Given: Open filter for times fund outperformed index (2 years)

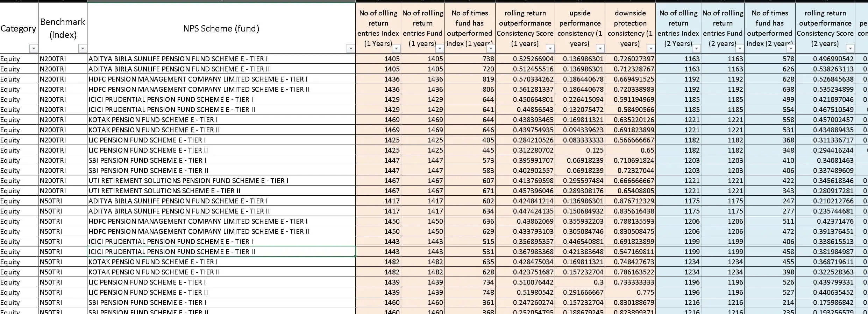Looking at the screenshot, I should coord(791,48).
